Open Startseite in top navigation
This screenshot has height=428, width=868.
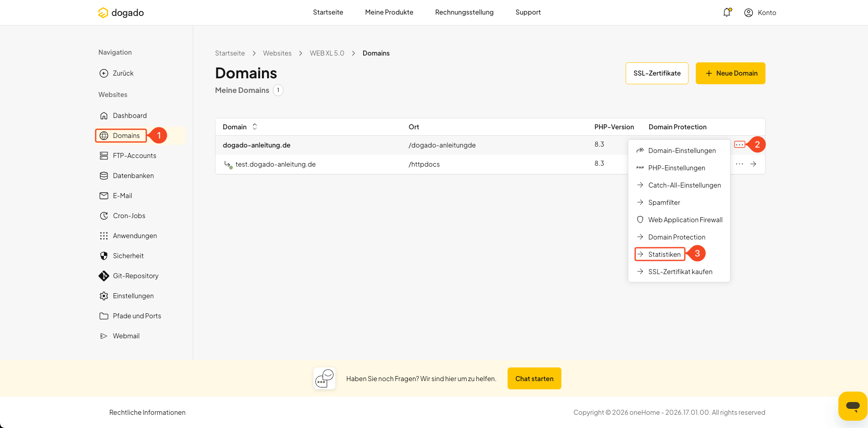328,12
